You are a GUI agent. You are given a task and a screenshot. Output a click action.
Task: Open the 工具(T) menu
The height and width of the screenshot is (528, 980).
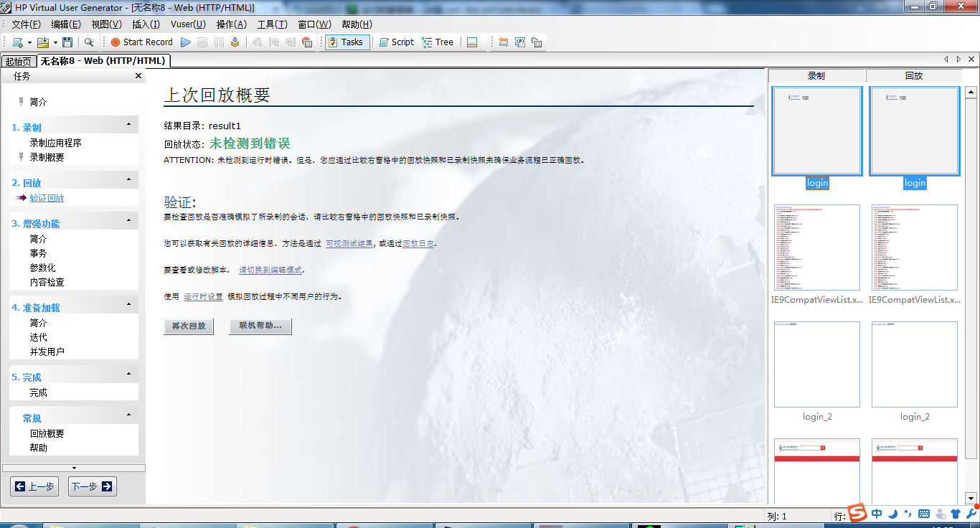pyautogui.click(x=273, y=24)
